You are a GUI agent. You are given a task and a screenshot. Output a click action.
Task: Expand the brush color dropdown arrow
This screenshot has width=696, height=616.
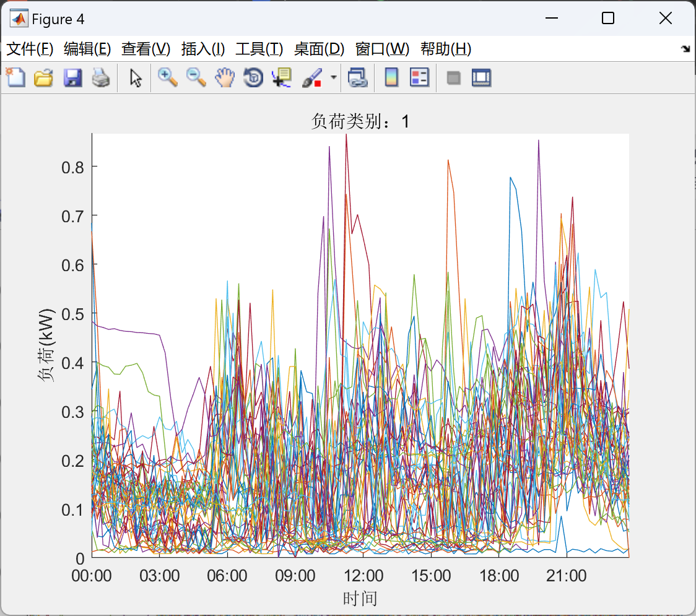[x=333, y=77]
